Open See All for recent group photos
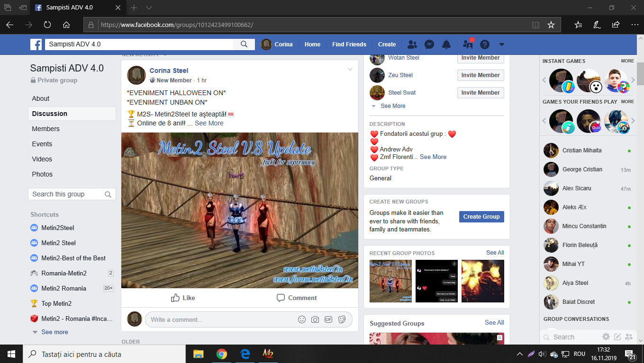This screenshot has width=644, height=363. pos(495,253)
